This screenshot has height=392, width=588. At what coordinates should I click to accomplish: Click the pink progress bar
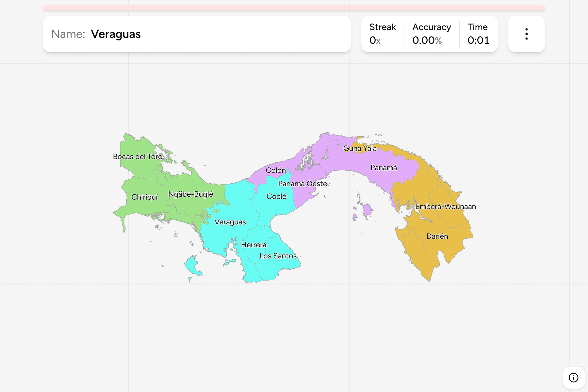294,8
